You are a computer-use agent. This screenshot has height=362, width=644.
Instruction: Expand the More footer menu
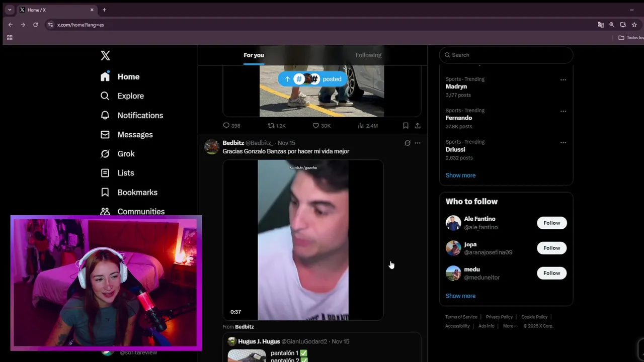(510, 326)
